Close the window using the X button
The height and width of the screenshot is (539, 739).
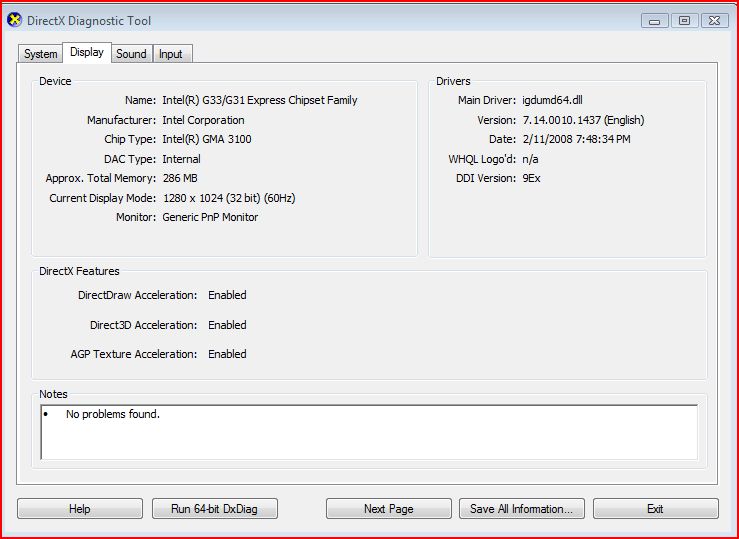(714, 21)
